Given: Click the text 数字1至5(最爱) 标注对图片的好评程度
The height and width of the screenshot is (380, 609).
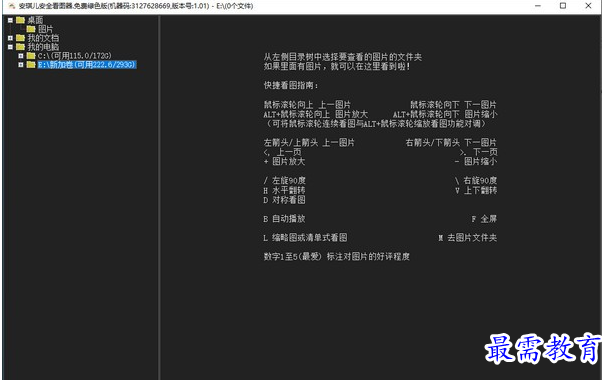Looking at the screenshot, I should click(337, 257).
